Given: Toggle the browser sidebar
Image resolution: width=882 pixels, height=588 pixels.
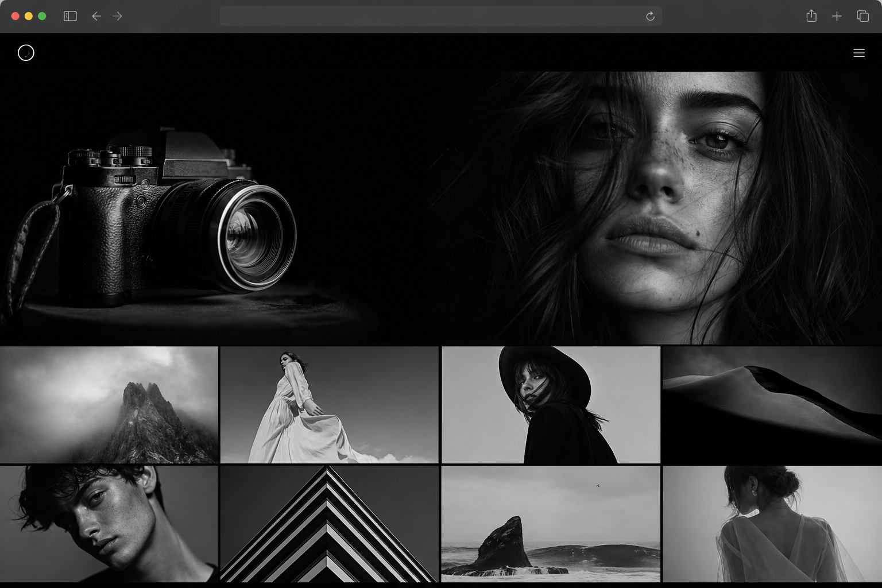Looking at the screenshot, I should pos(70,16).
